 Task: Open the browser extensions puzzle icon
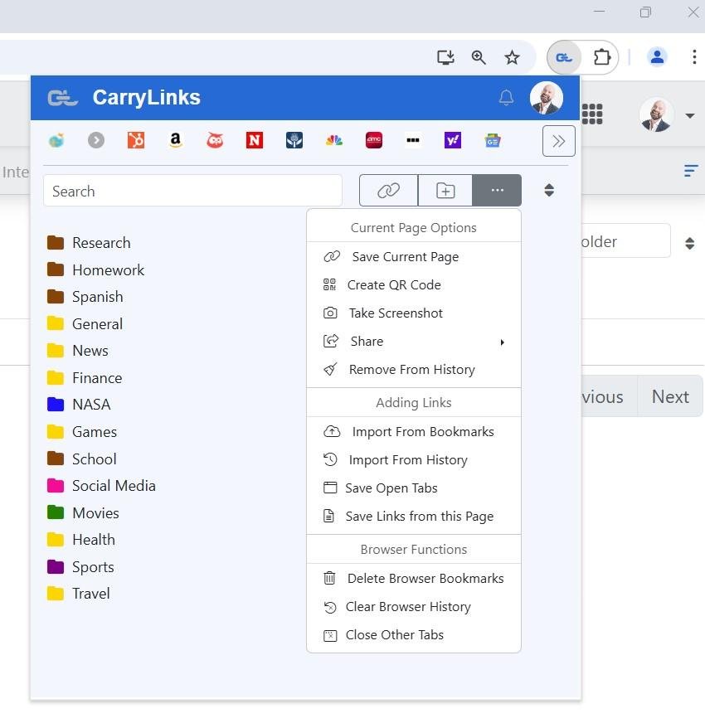click(602, 57)
